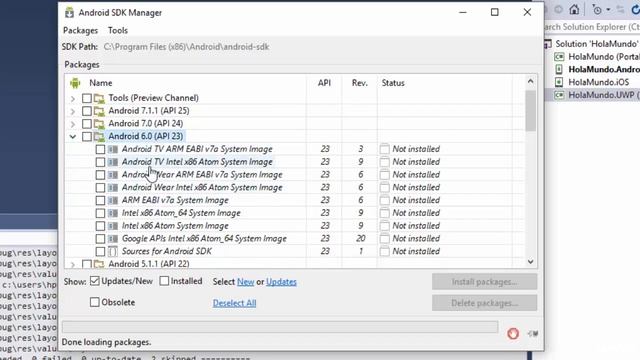Tick Android TV ARM EABI v7a System Image checkbox
Viewport: 640px width, 360px height.
coord(100,149)
